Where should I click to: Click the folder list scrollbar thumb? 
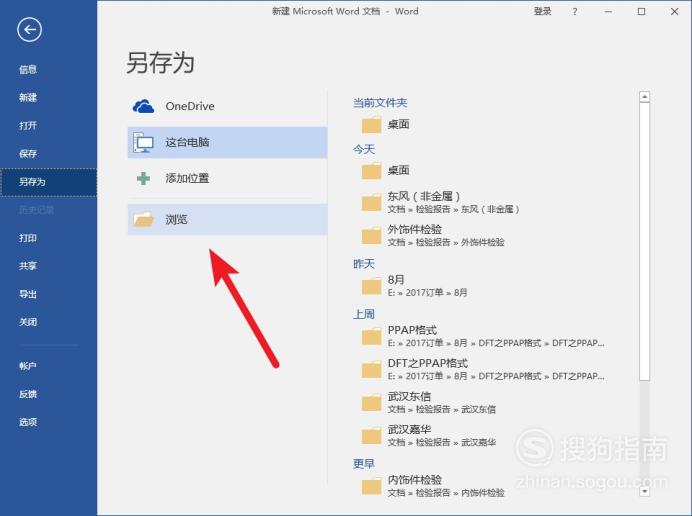coord(644,241)
